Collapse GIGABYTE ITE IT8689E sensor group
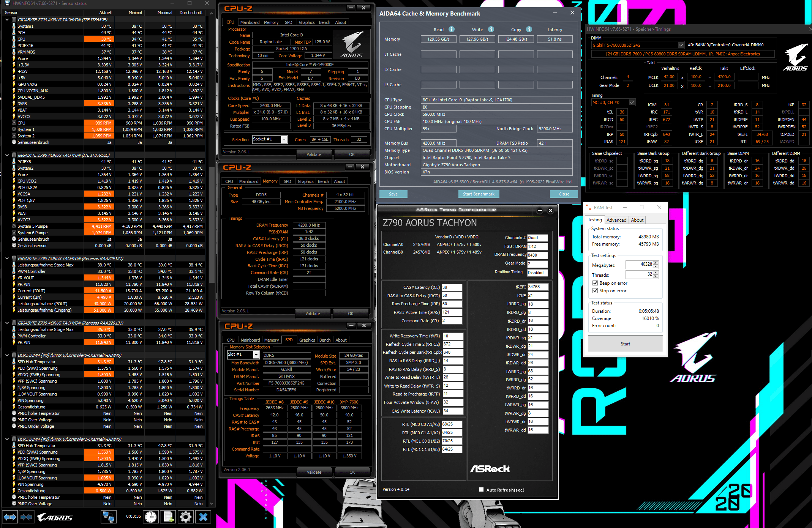Image resolution: width=812 pixels, height=528 pixels. click(x=7, y=20)
